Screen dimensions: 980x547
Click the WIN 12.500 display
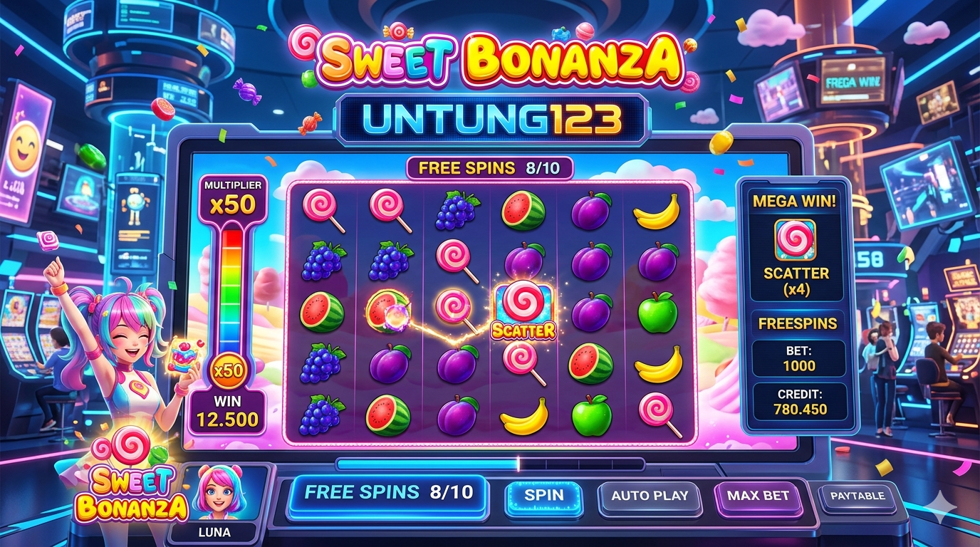click(x=227, y=412)
